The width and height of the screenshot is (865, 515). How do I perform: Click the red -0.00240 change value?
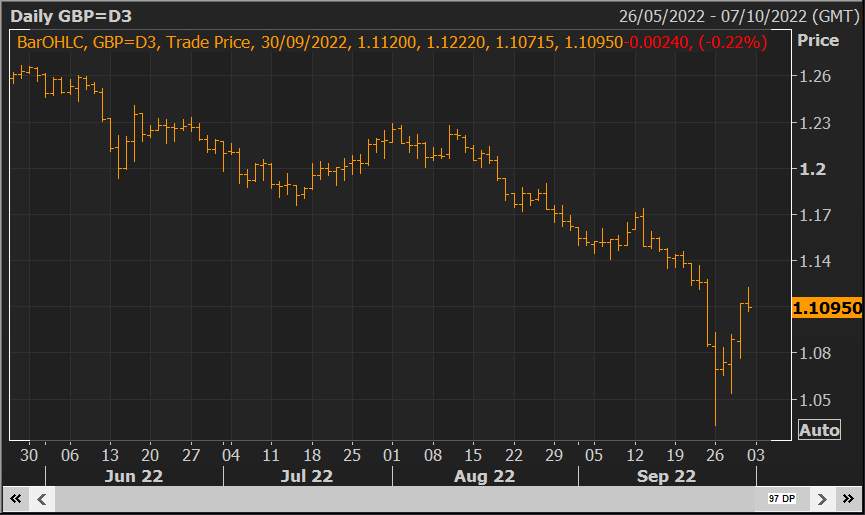(656, 42)
